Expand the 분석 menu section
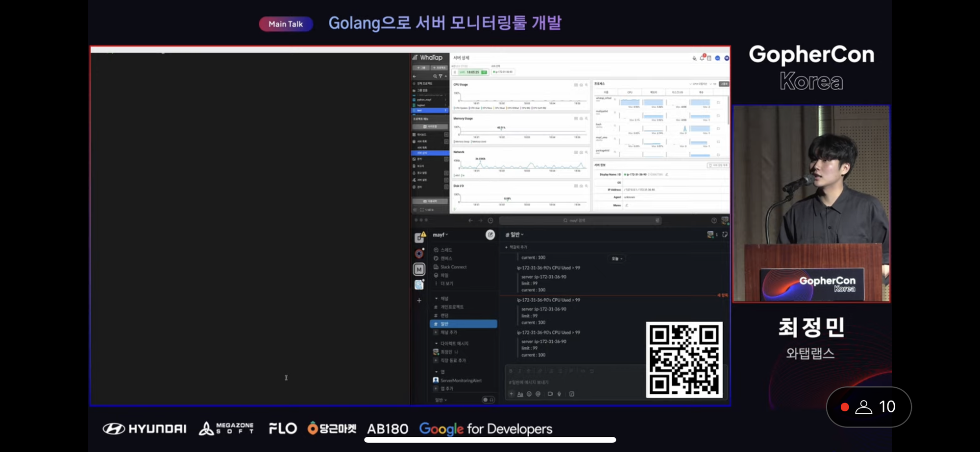 click(x=446, y=159)
